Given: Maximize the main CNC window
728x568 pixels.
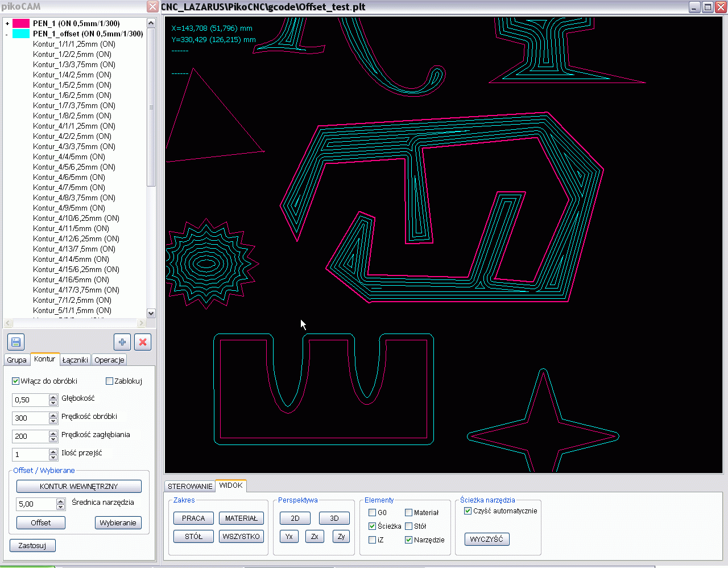Looking at the screenshot, I should tap(708, 7).
